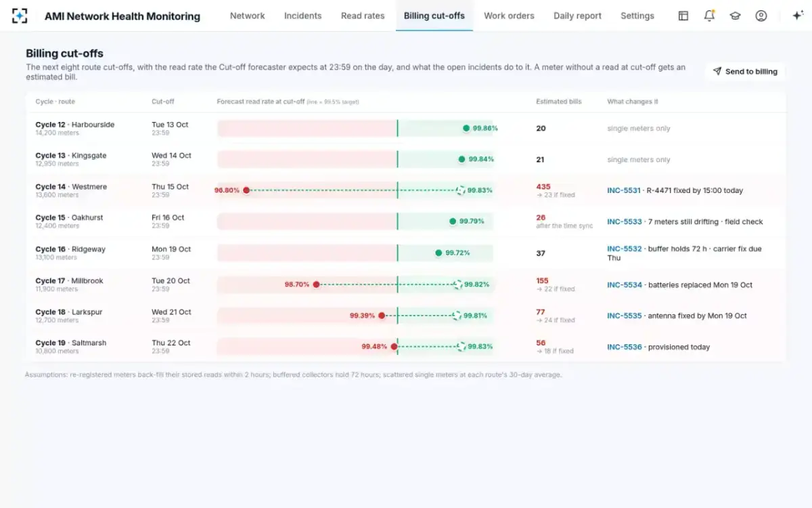Open incident link INC-5536

624,347
